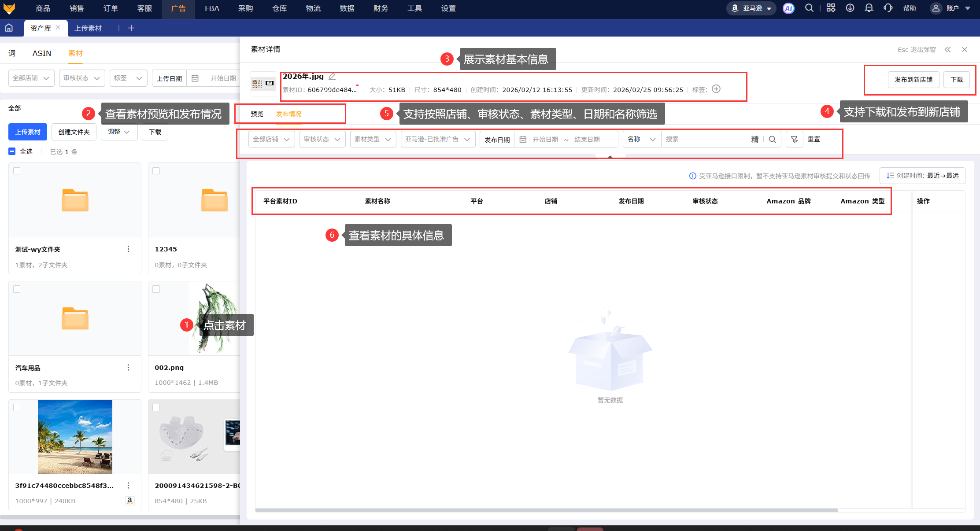Viewport: 980px width, 531px height.
Task: Select checkbox on beach image thumbnail
Action: click(17, 408)
